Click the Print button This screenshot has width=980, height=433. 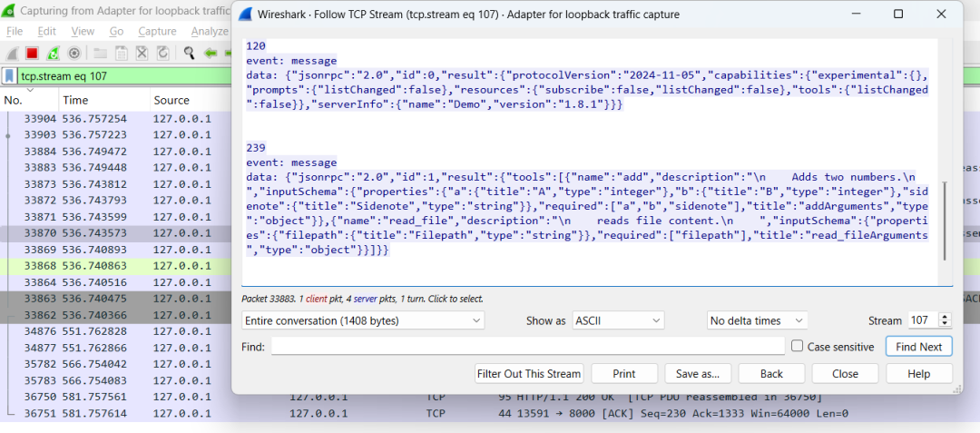click(x=624, y=374)
